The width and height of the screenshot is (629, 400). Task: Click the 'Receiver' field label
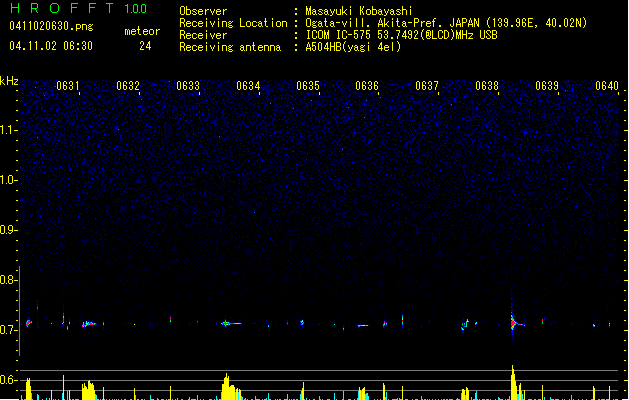[x=203, y=35]
